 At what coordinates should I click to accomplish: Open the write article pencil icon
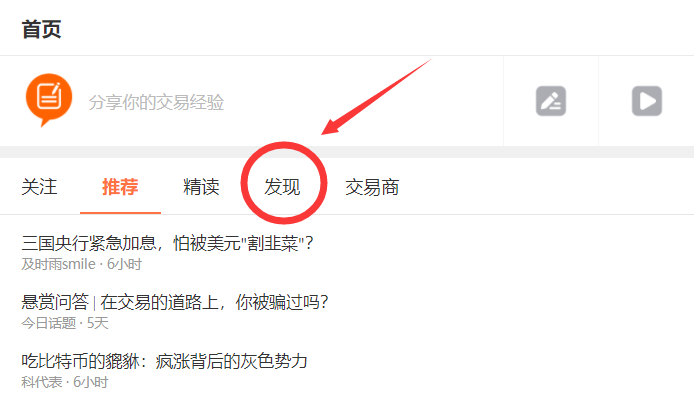[x=551, y=101]
